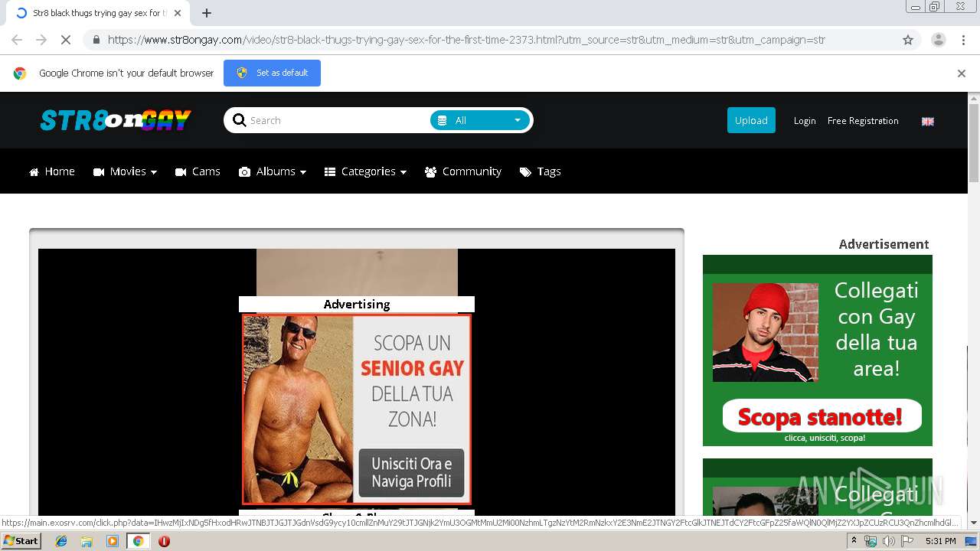The height and width of the screenshot is (551, 980).
Task: Open the volume tray icon
Action: 888,541
